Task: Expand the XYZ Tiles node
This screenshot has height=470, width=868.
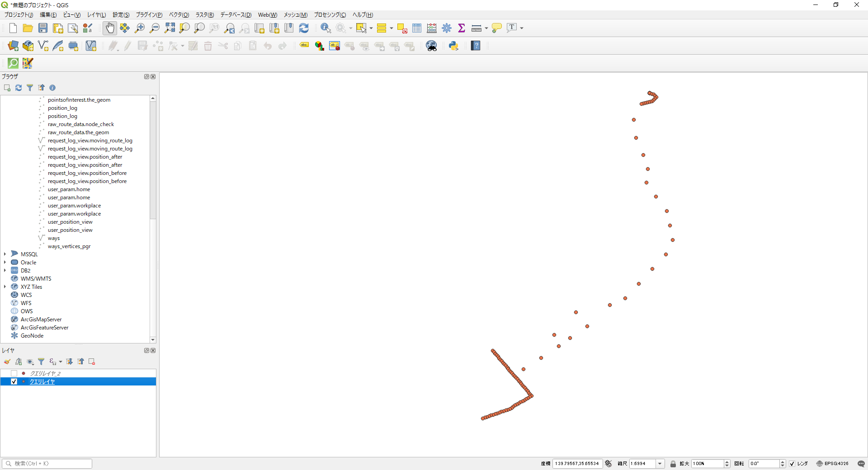Action: coord(5,287)
